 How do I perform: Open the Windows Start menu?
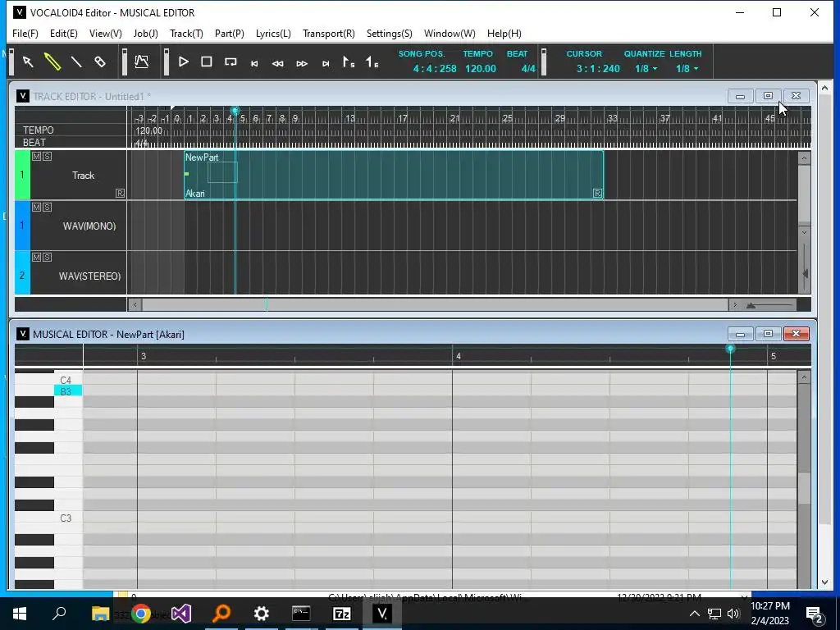click(x=20, y=614)
